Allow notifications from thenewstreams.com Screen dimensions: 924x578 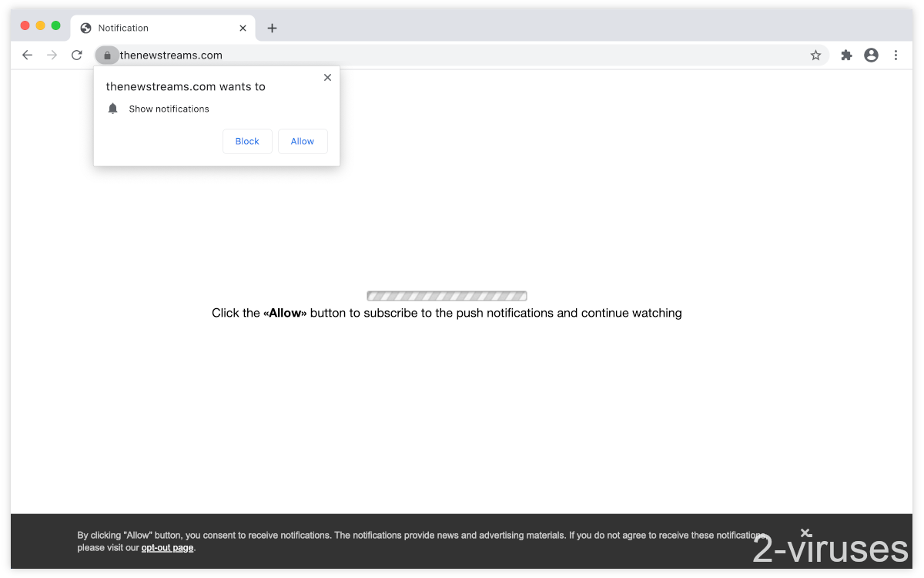[x=303, y=141]
